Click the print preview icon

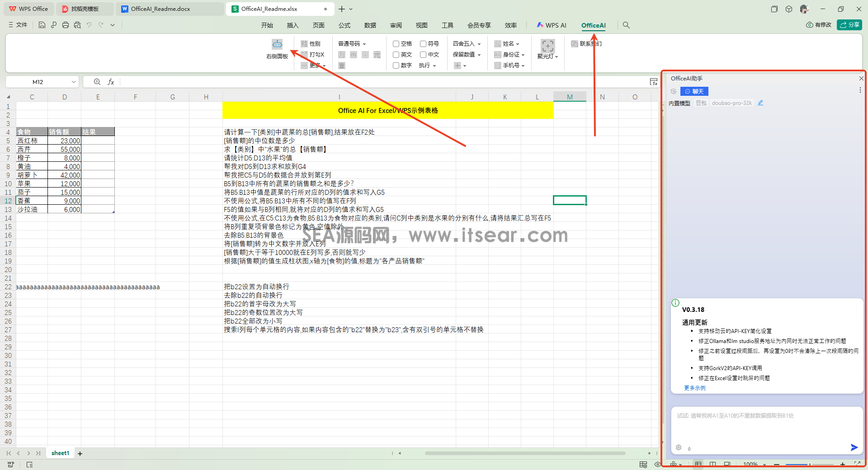coord(77,25)
